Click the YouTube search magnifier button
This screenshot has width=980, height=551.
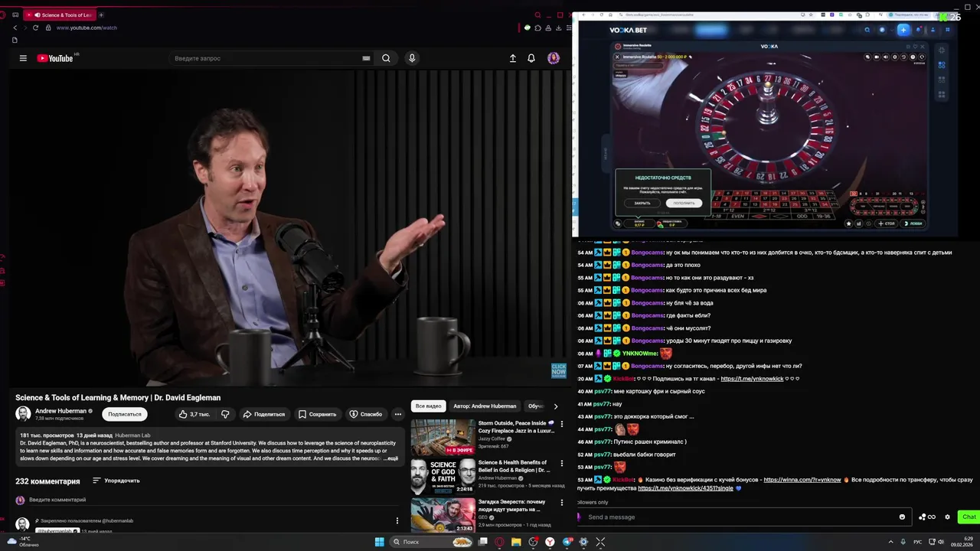pyautogui.click(x=386, y=58)
